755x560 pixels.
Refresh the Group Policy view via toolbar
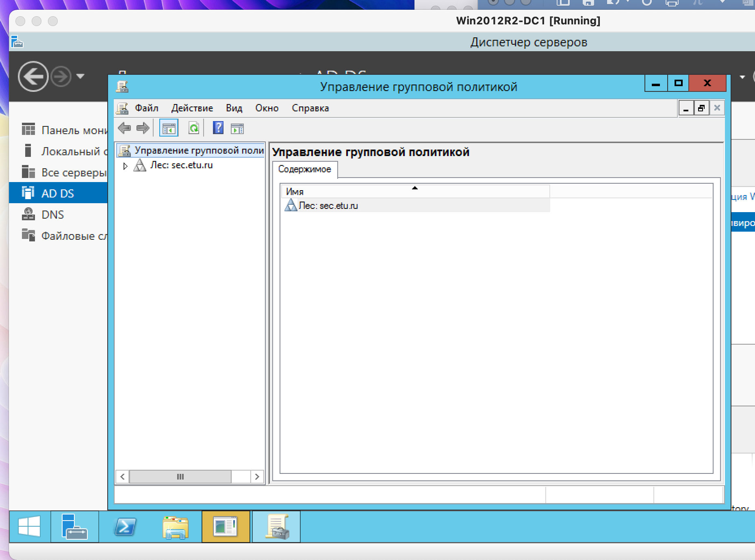194,128
